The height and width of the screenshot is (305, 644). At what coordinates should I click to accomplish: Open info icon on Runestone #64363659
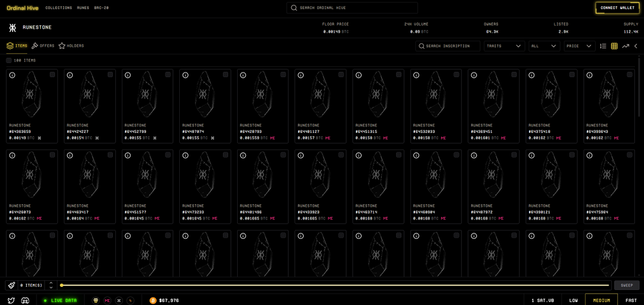(x=12, y=75)
